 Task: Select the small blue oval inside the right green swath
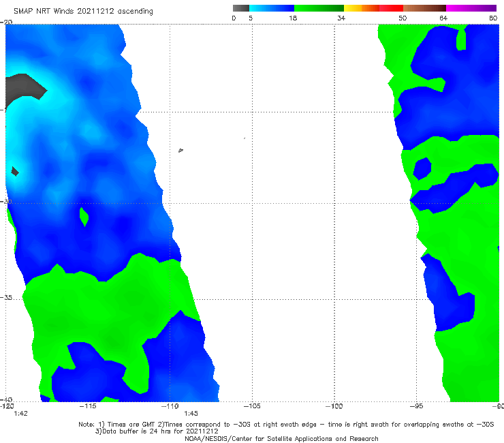point(422,168)
